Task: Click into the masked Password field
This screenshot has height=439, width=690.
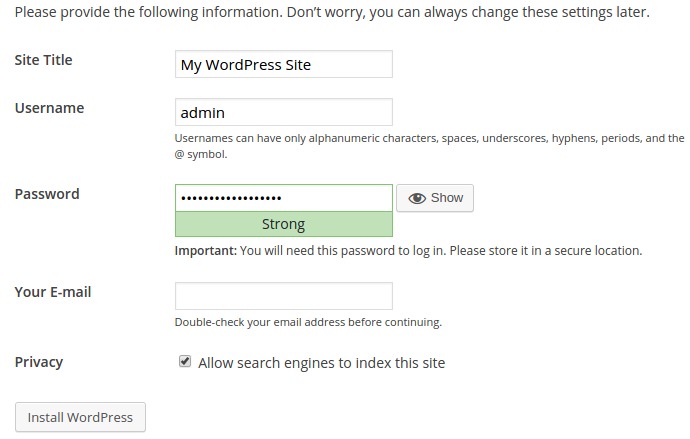Action: pos(284,198)
